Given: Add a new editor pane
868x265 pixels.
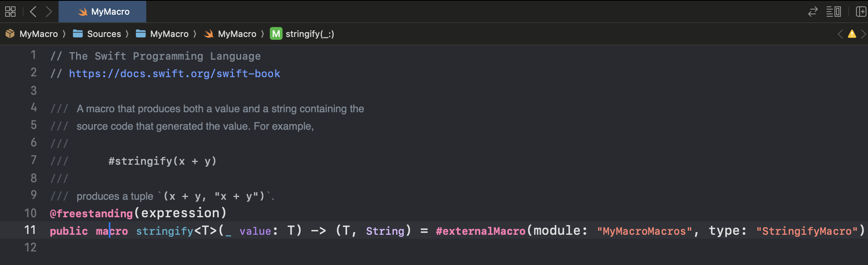Looking at the screenshot, I should coord(861,12).
